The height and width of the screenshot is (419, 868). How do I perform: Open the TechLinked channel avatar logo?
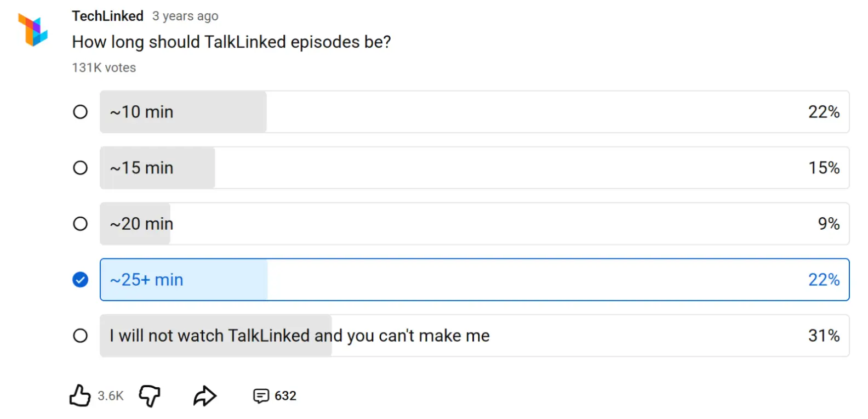click(x=33, y=30)
